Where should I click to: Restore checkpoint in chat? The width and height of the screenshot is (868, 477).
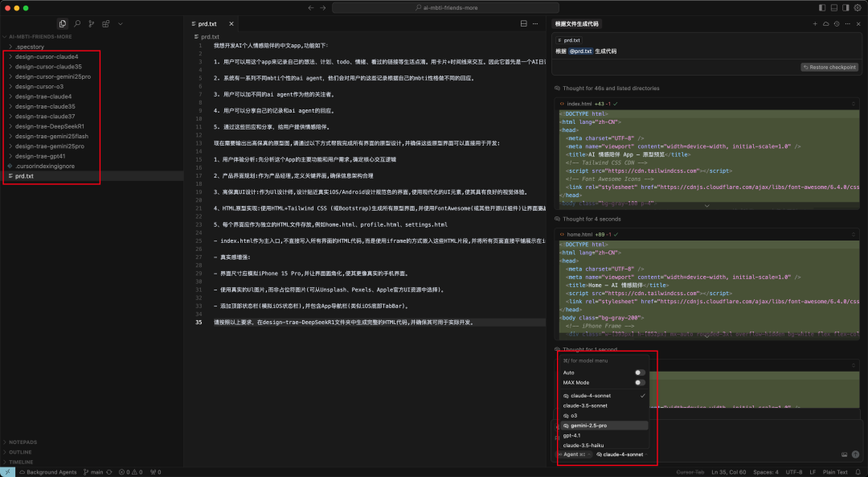tap(829, 67)
